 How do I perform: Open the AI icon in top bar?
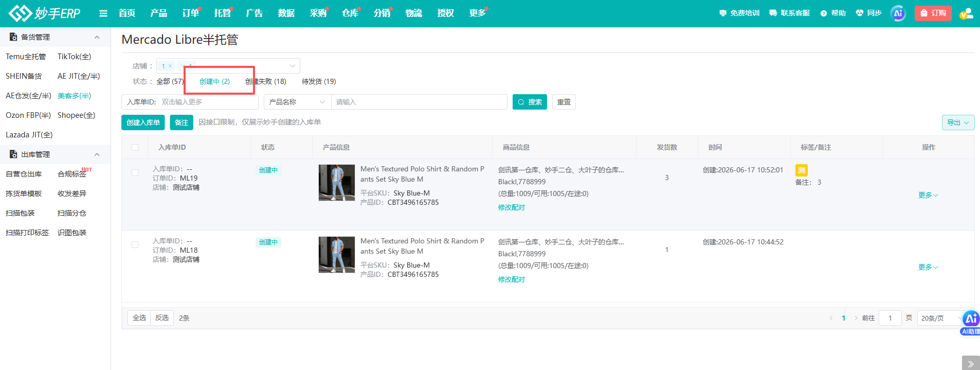pos(898,13)
